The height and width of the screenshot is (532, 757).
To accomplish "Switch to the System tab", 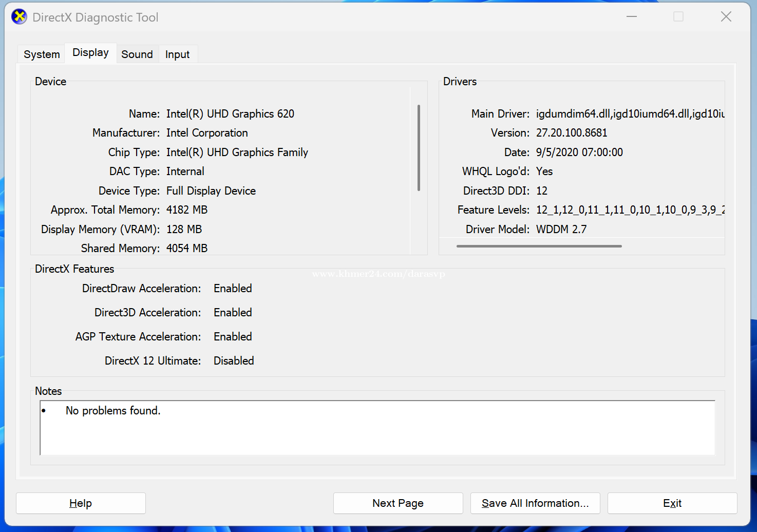I will 42,54.
